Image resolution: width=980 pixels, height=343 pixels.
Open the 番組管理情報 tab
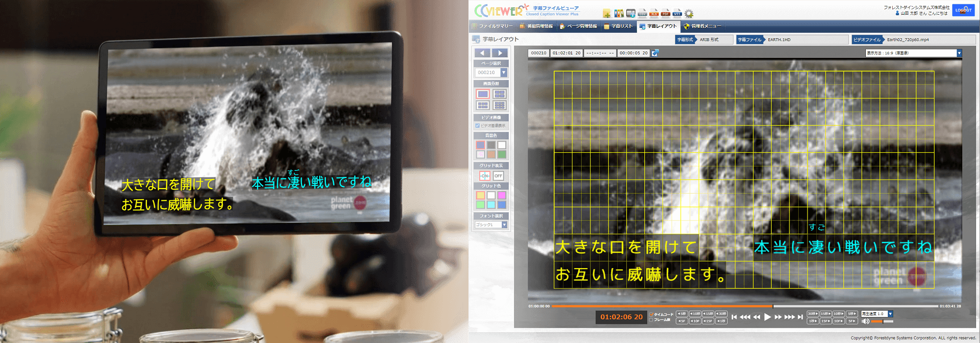coord(537,26)
